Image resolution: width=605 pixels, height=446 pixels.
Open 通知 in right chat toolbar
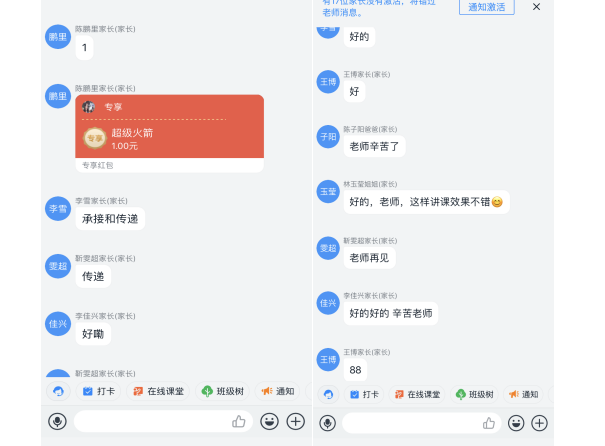tap(523, 394)
